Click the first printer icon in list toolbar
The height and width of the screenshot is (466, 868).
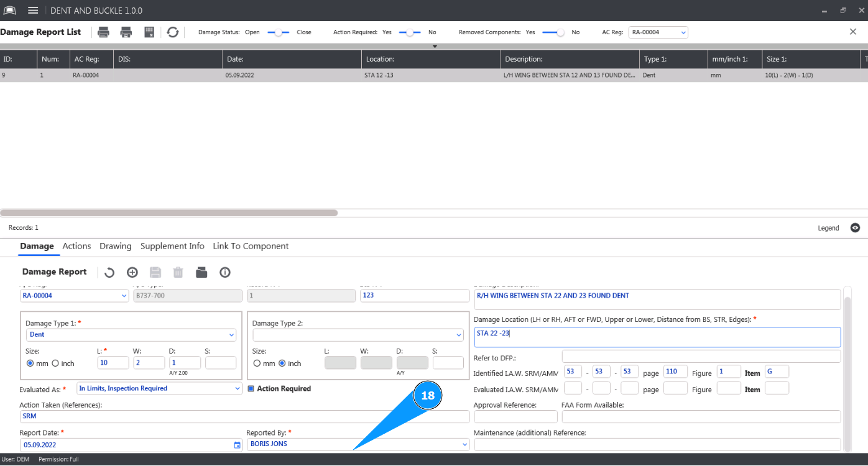pyautogui.click(x=103, y=32)
